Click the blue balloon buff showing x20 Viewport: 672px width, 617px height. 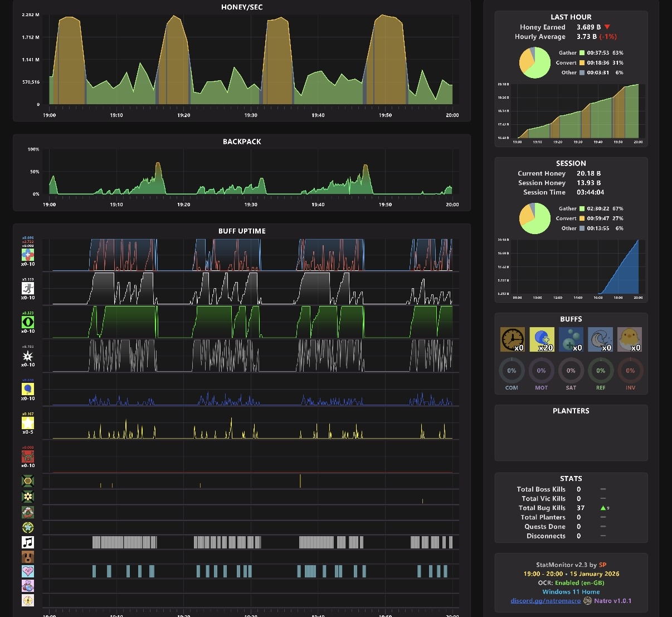(x=542, y=339)
